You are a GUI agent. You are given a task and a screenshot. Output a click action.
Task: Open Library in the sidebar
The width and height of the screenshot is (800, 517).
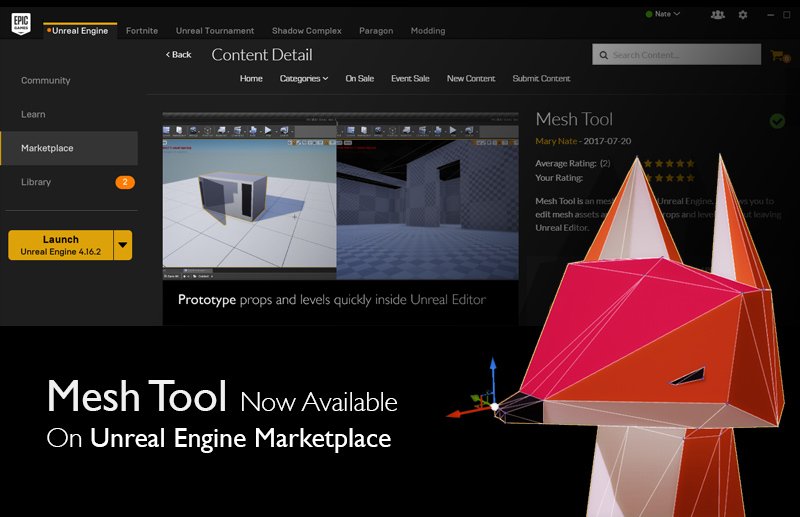click(x=36, y=182)
